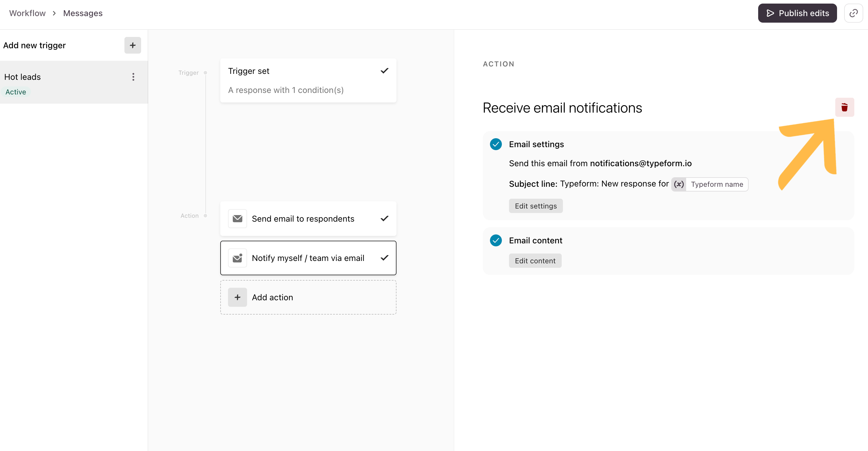The image size is (868, 451).
Task: Click the Typeform name variable (x) icon
Action: click(x=679, y=184)
